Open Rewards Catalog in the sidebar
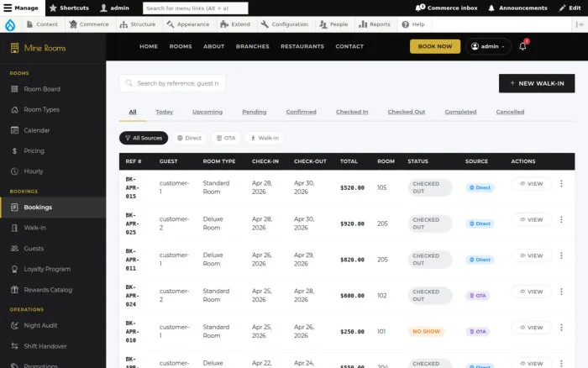This screenshot has width=588, height=368. (x=53, y=290)
